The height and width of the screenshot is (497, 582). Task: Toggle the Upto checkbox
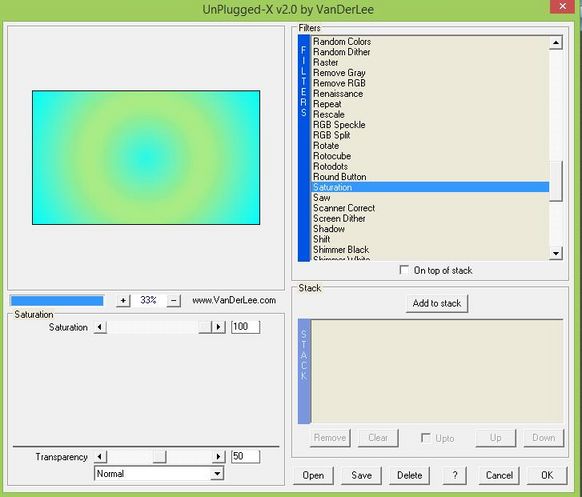pyautogui.click(x=426, y=438)
